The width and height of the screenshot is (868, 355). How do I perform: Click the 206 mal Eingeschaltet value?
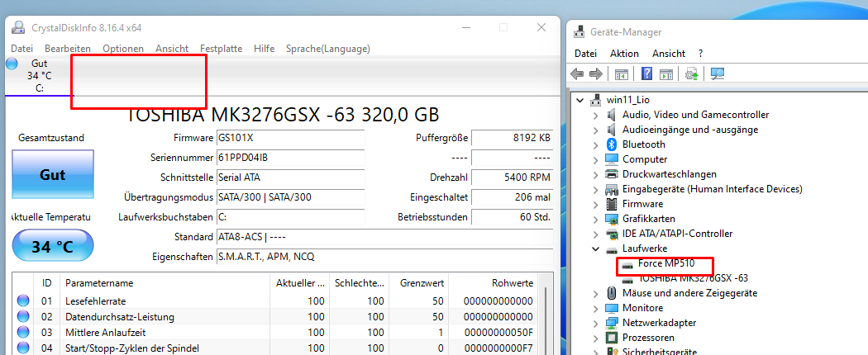(x=512, y=197)
